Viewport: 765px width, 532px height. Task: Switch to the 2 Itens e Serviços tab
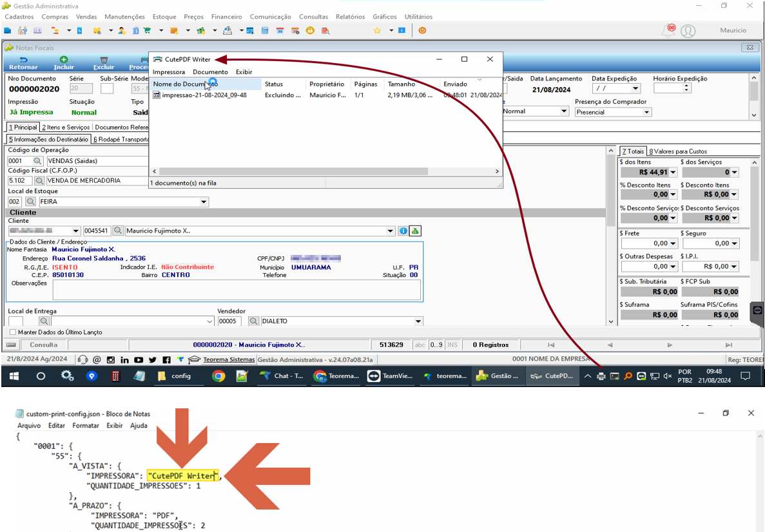(x=66, y=128)
